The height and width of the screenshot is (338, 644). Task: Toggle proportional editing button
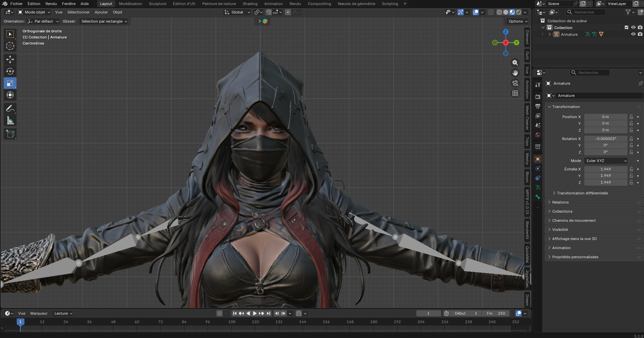coord(288,12)
